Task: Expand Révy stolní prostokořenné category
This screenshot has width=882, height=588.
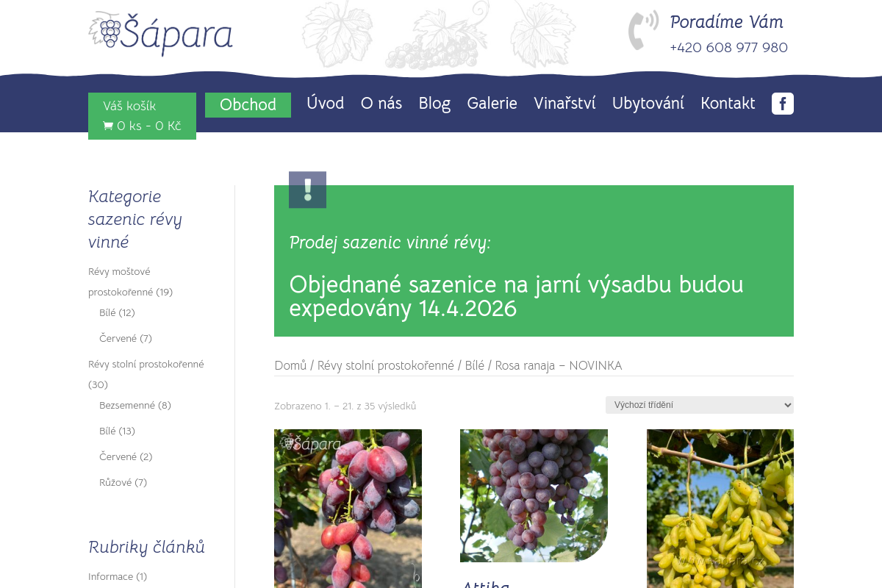Action: coord(146,363)
